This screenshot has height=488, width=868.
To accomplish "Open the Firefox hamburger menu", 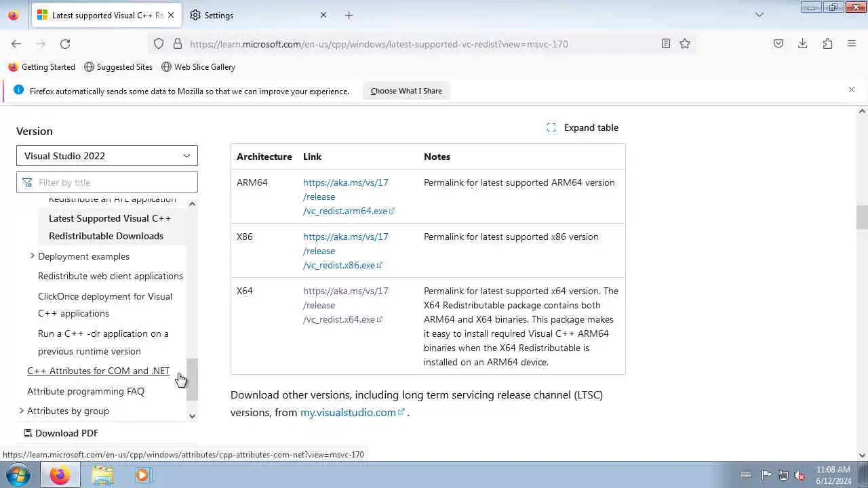I will pos(852,44).
